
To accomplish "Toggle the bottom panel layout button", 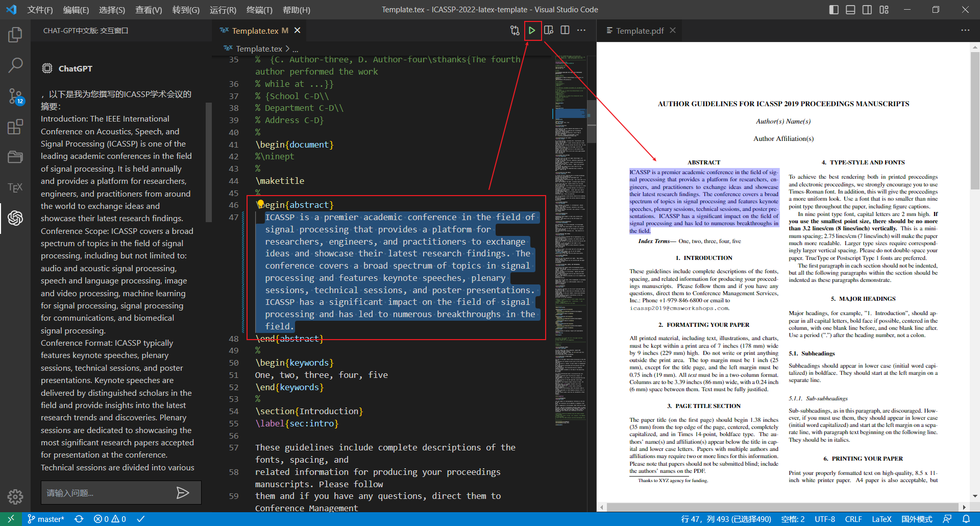I will pos(851,10).
